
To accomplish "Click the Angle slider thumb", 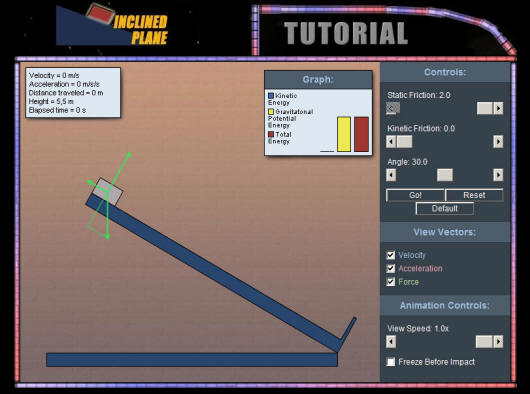I will pos(445,175).
